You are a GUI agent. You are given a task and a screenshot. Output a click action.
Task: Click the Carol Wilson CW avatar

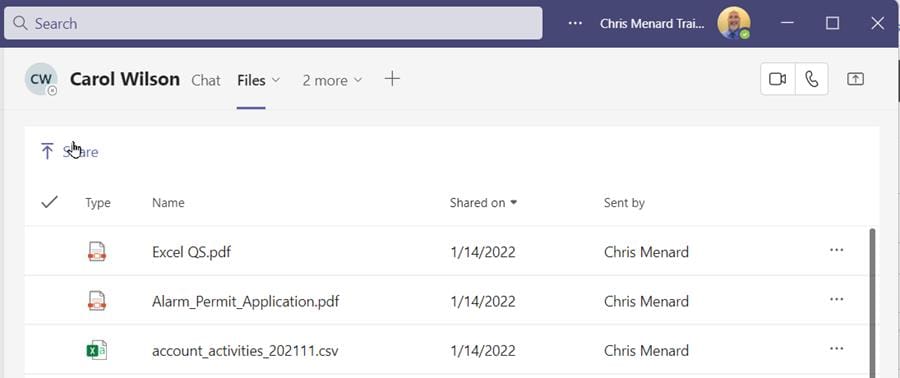coord(41,79)
